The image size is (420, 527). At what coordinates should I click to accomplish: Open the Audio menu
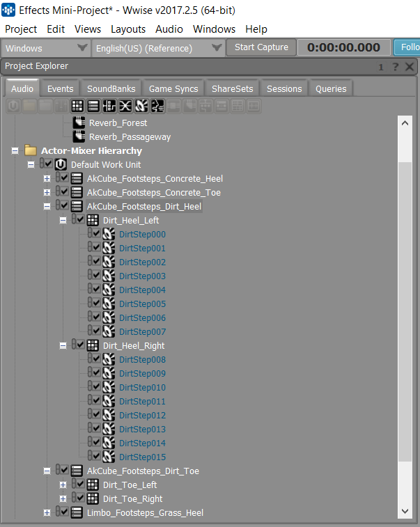click(169, 29)
